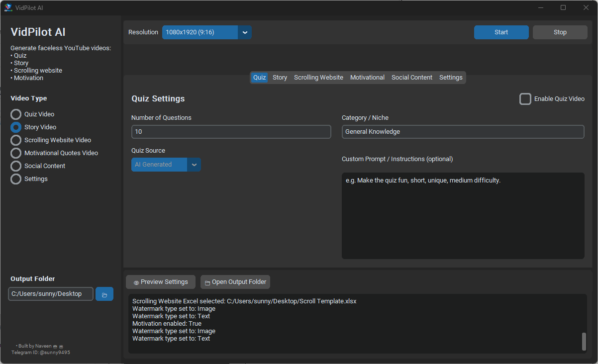Switch to the Story tab

(x=280, y=78)
